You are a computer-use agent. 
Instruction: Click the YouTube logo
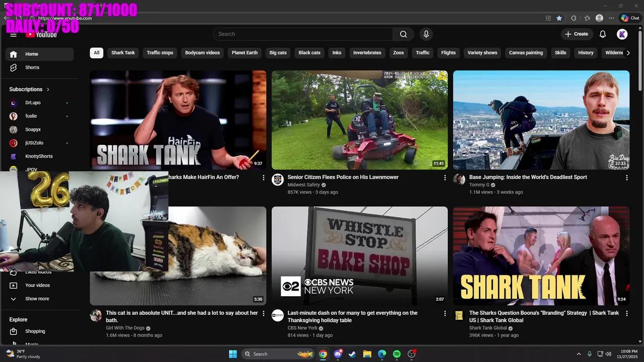point(41,34)
